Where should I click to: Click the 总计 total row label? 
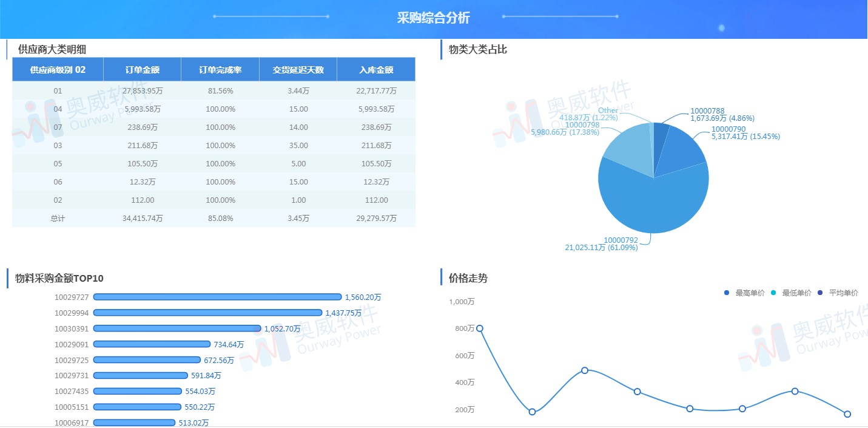click(x=58, y=219)
